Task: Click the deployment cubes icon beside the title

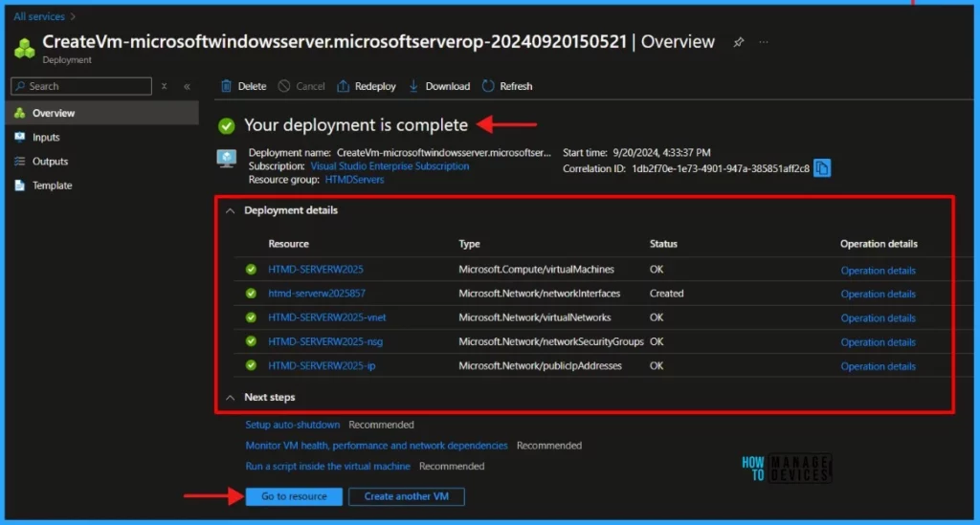Action: [x=24, y=48]
